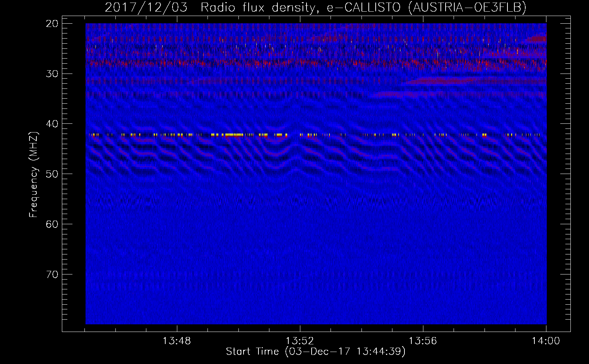The width and height of the screenshot is (589, 364).
Task: Click the 13:48 time tick label
Action: 177,341
